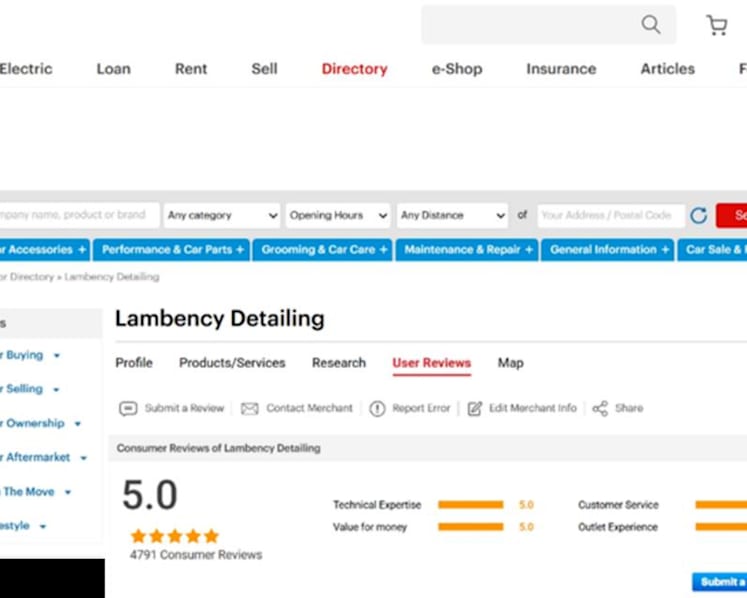Click the Contact Merchant envelope icon
The height and width of the screenshot is (598, 747).
pyautogui.click(x=250, y=408)
